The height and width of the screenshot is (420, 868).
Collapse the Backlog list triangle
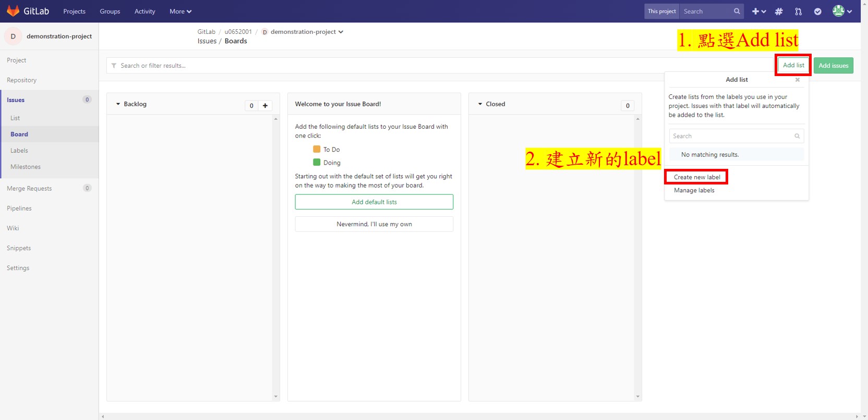[x=118, y=104]
